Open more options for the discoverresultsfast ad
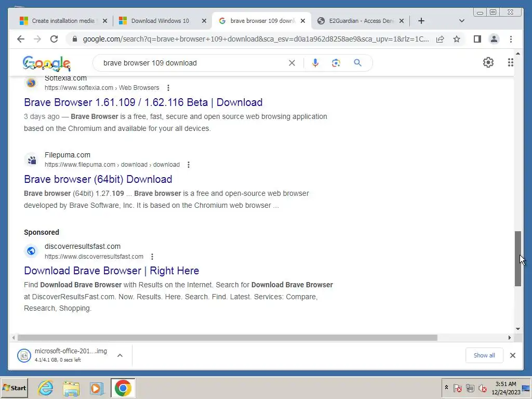 point(152,257)
